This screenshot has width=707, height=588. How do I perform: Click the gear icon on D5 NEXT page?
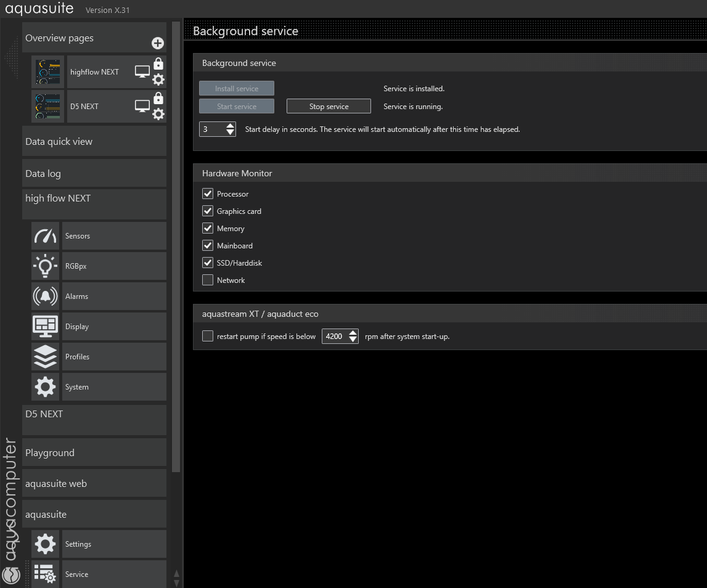tap(158, 114)
